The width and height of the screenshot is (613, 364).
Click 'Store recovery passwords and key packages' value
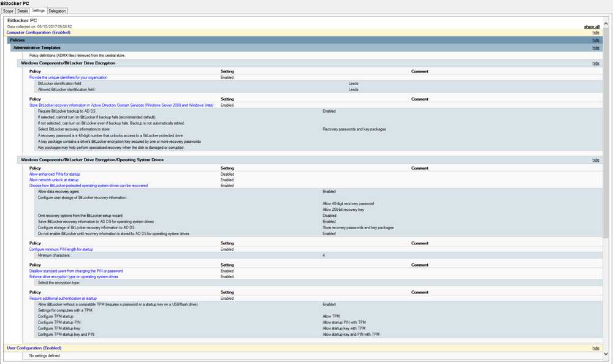(x=358, y=227)
